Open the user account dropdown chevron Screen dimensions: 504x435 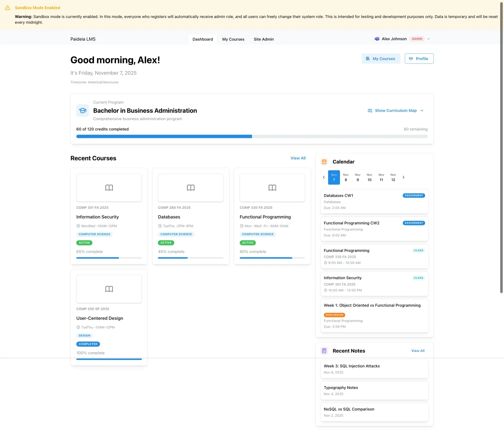coord(429,39)
